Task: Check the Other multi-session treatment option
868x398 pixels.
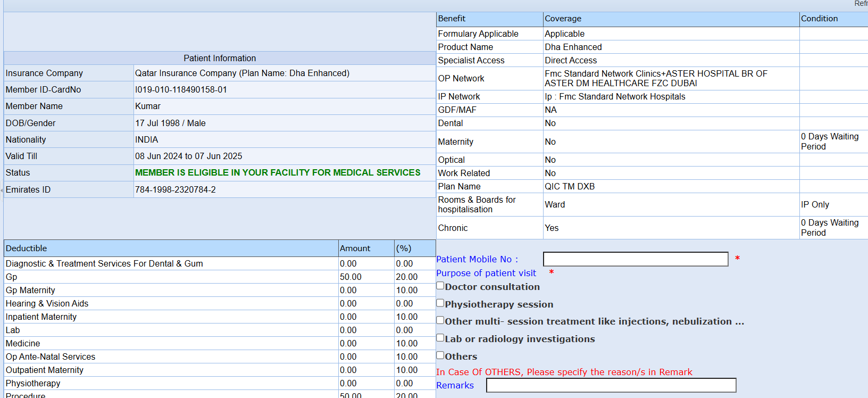Action: coord(440,320)
